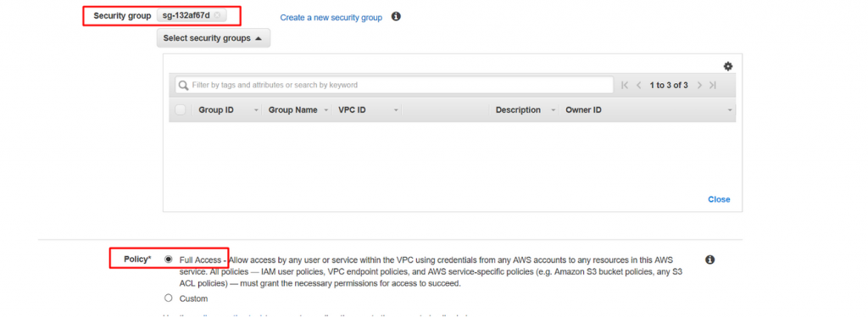Remove the sg-132af67d security group tag

[217, 15]
